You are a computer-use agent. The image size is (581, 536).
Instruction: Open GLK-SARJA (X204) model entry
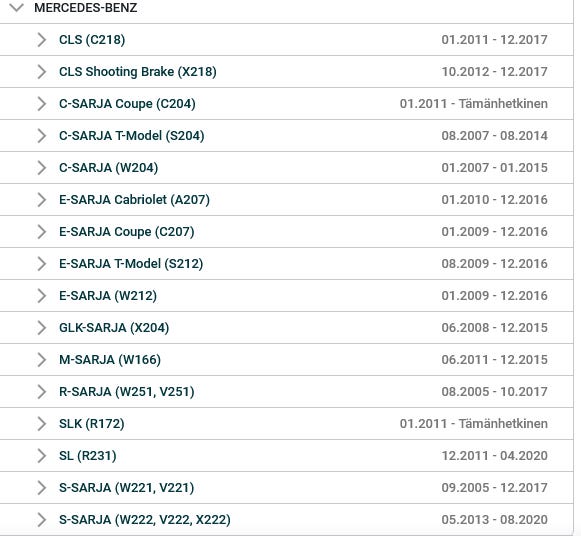(114, 328)
